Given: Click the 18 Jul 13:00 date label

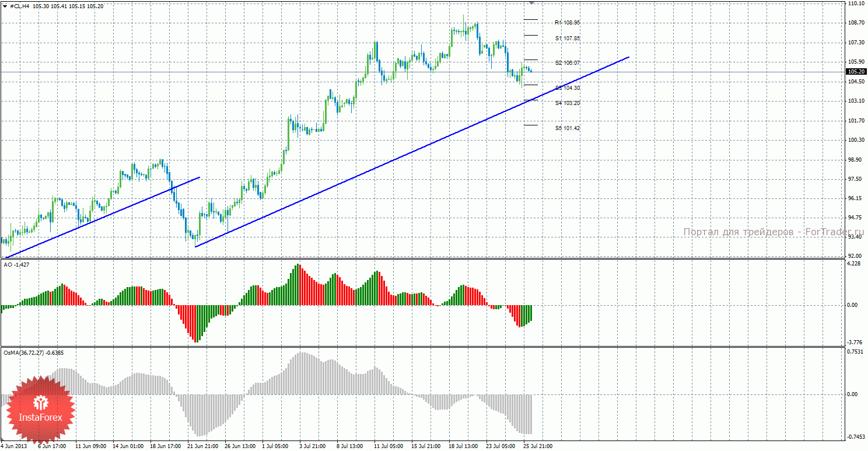Looking at the screenshot, I should click(464, 446).
